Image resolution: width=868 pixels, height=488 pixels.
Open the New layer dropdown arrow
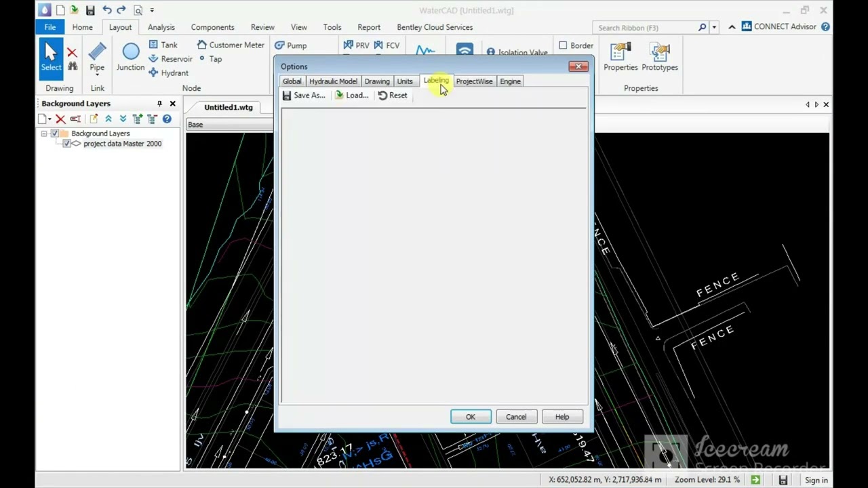pos(50,119)
